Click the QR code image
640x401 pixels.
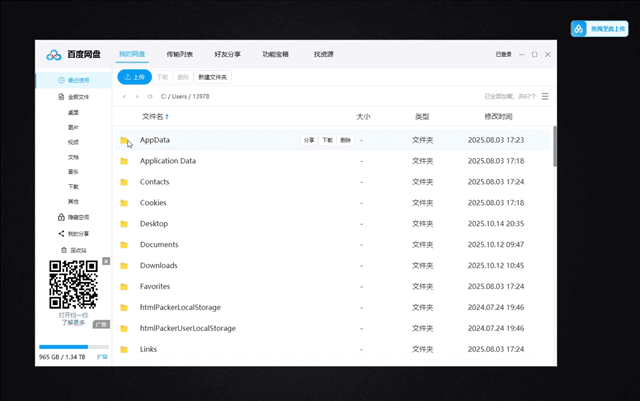73,285
